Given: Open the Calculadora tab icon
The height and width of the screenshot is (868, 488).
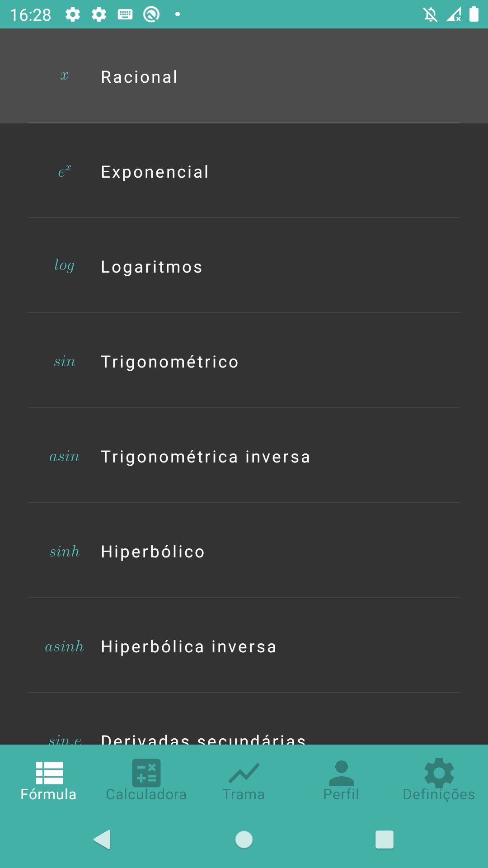Looking at the screenshot, I should pos(146,773).
